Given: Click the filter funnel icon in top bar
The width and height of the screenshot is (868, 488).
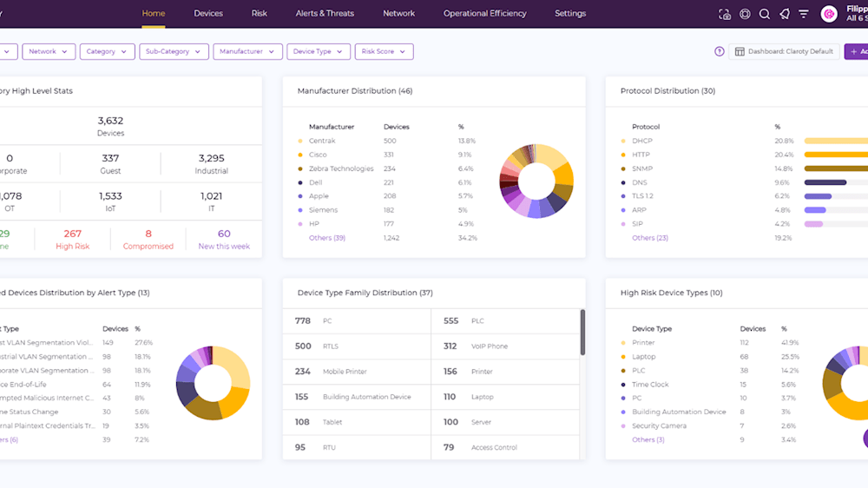Looking at the screenshot, I should coord(804,14).
